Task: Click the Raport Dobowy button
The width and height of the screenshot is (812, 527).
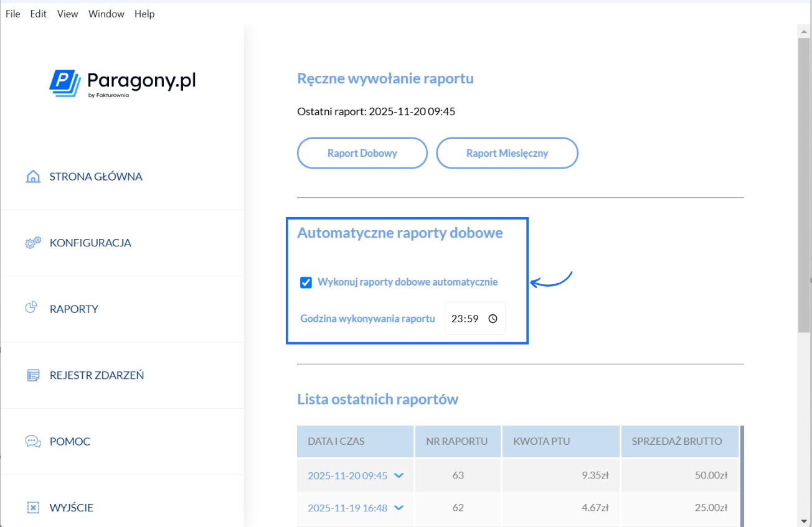Action: pos(362,153)
